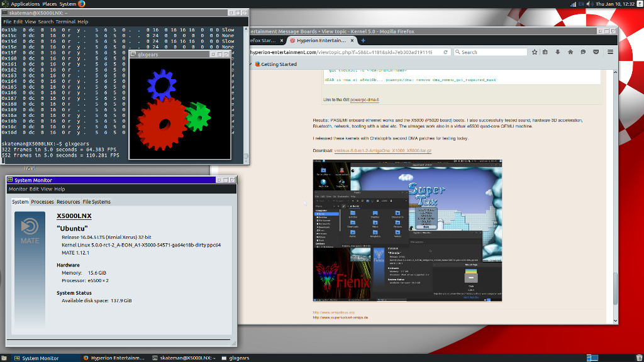Image resolution: width=644 pixels, height=362 pixels.
Task: Click the X5000LNX hostname heading
Action: (x=74, y=216)
